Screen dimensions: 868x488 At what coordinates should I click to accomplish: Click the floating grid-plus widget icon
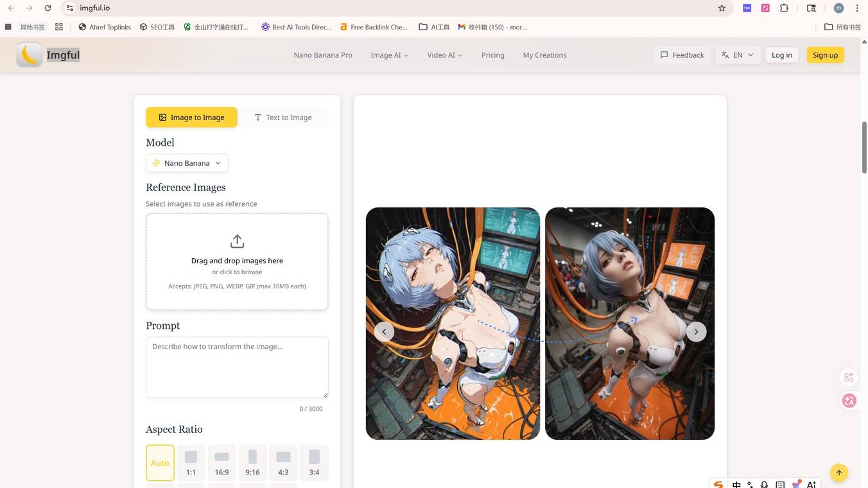849,377
